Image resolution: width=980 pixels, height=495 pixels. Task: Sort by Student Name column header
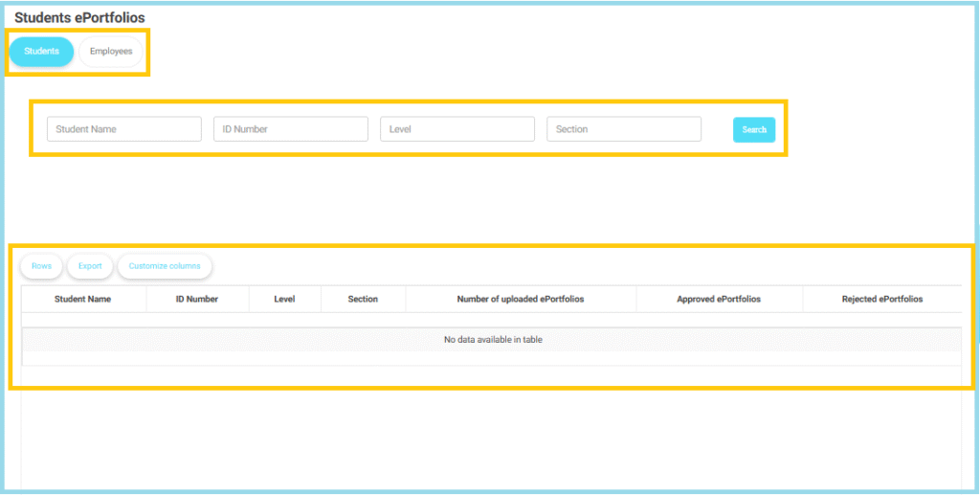(x=83, y=300)
